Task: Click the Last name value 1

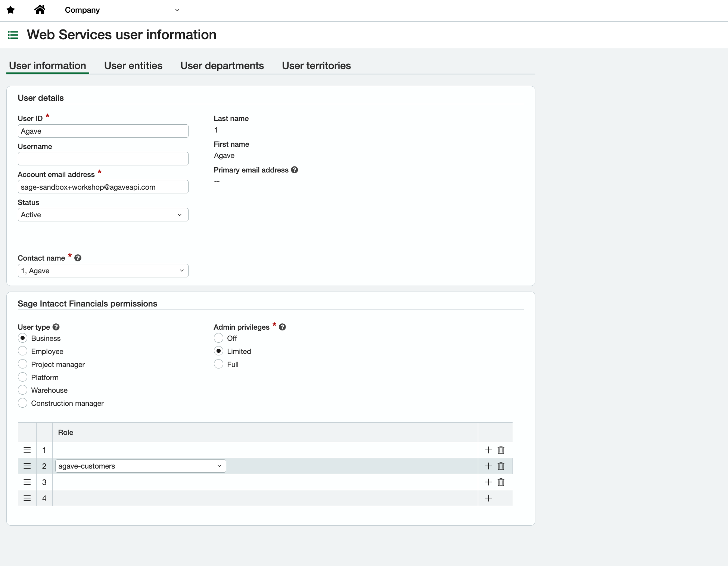Action: (x=216, y=130)
